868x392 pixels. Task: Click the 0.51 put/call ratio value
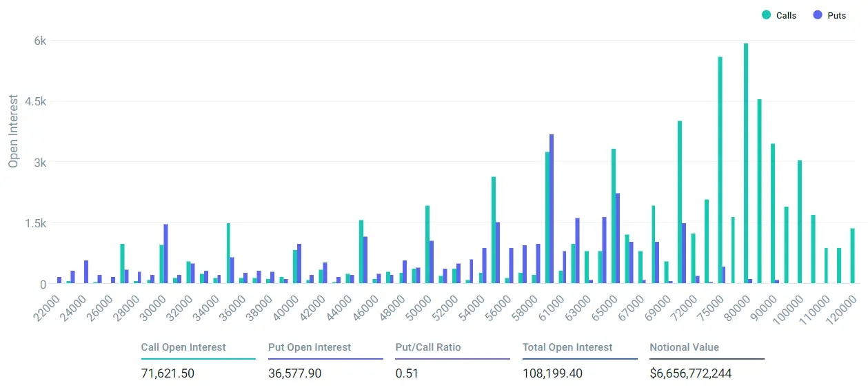407,373
